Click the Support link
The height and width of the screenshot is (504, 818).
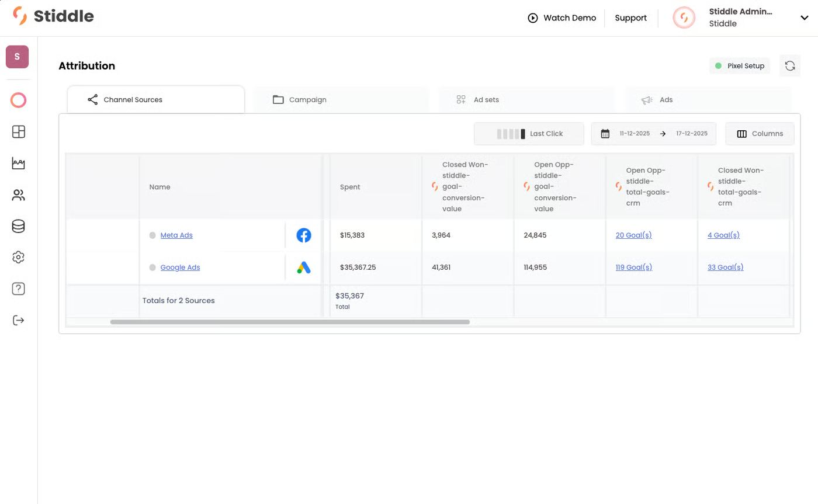coord(631,18)
